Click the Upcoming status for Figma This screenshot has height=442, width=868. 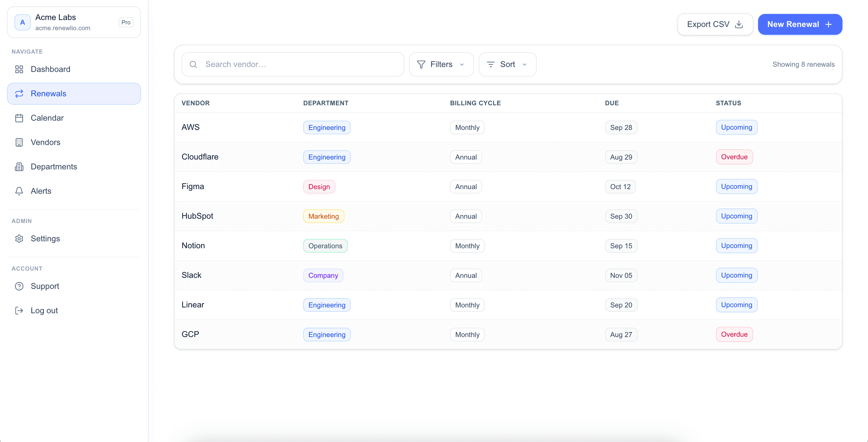click(737, 187)
